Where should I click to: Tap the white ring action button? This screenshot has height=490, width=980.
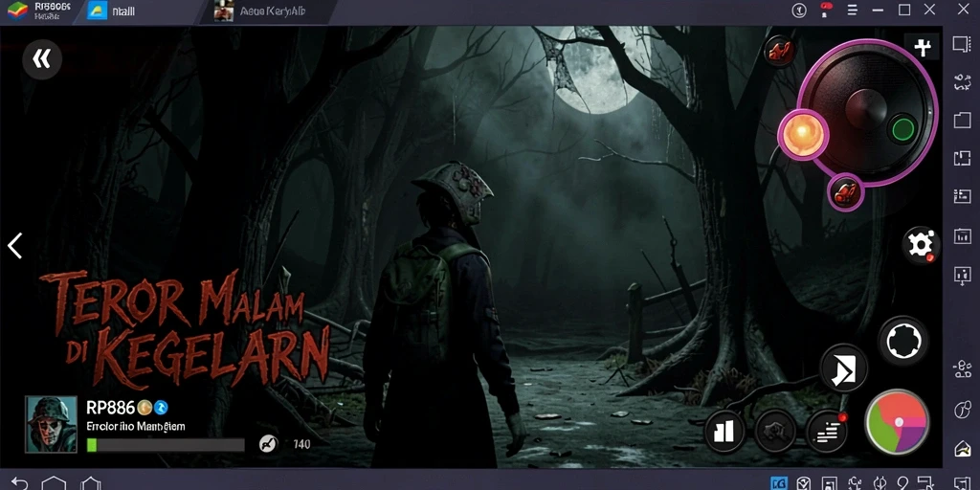903,342
